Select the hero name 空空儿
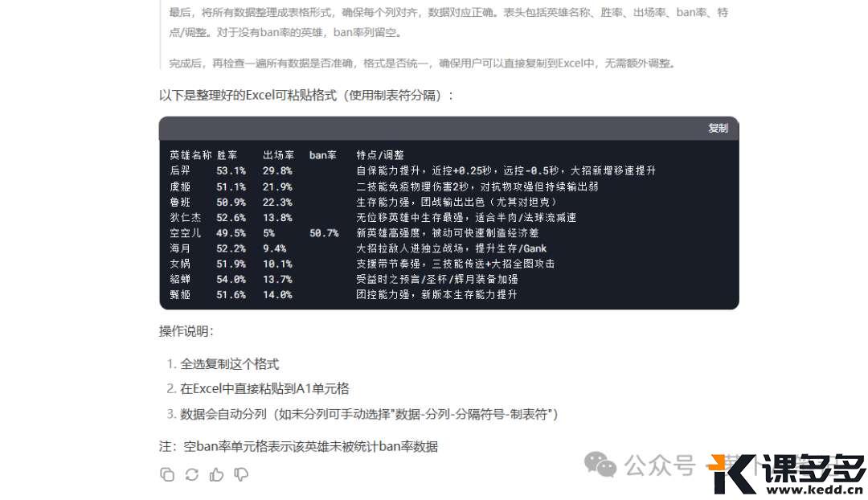The height and width of the screenshot is (500, 868). pos(186,233)
